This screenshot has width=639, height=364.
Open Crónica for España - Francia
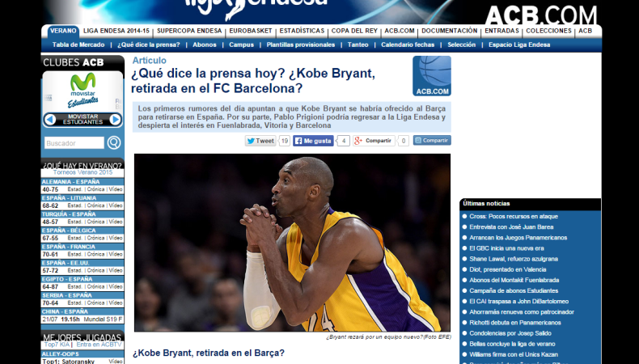(x=95, y=254)
